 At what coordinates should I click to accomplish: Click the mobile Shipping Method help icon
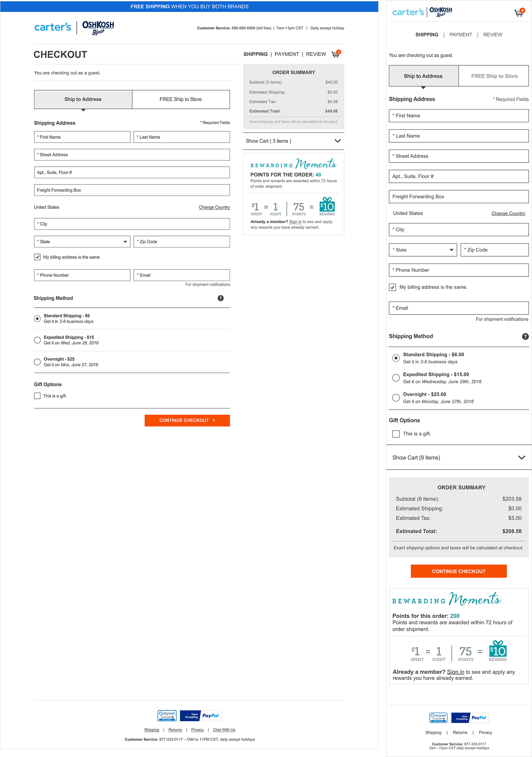[524, 336]
